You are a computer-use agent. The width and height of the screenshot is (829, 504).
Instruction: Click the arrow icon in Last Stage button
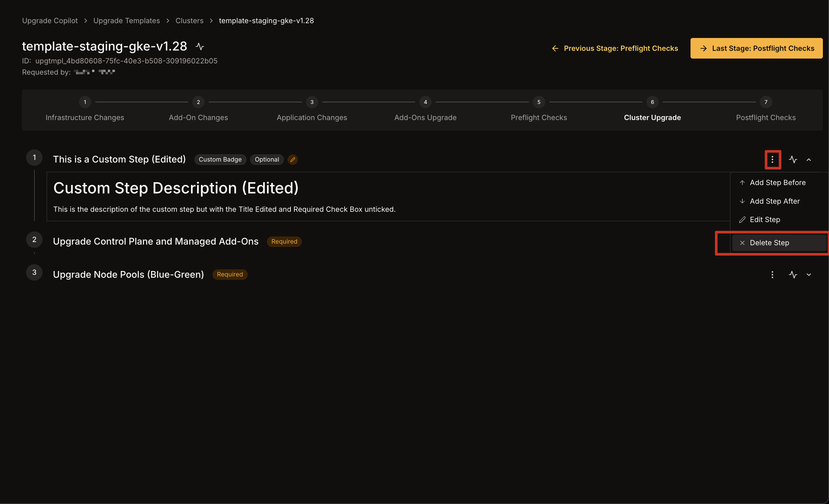[703, 48]
